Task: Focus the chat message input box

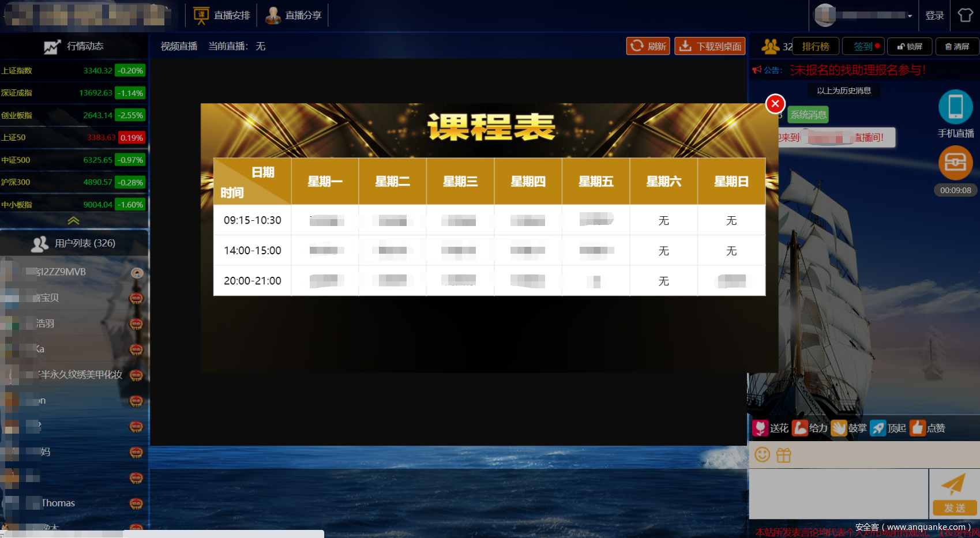Action: click(x=839, y=494)
